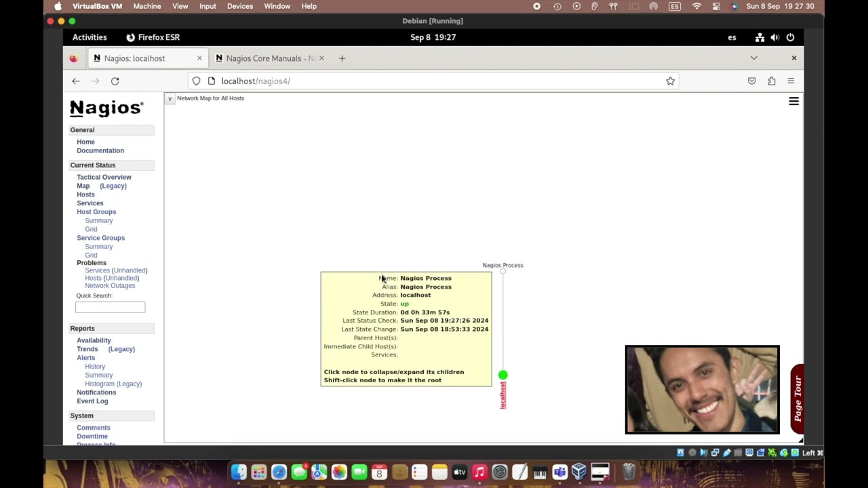This screenshot has height=488, width=868.
Task: Open macOS Control Center icon
Action: pyautogui.click(x=716, y=6)
